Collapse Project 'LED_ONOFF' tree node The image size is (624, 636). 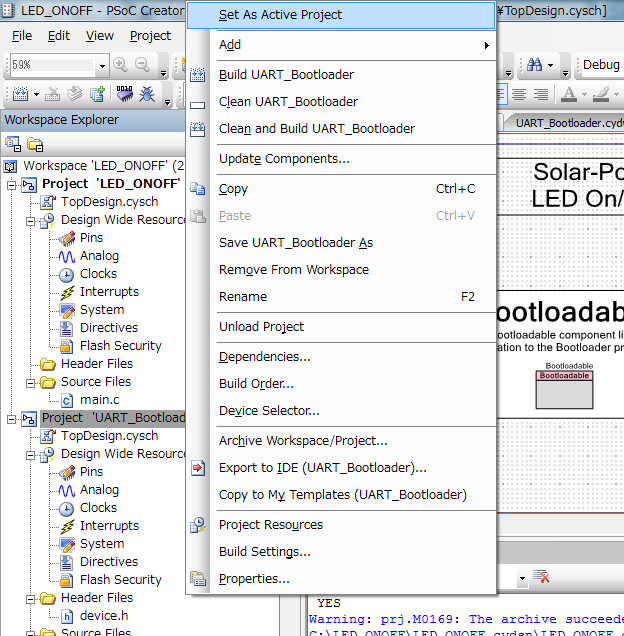tap(12, 185)
